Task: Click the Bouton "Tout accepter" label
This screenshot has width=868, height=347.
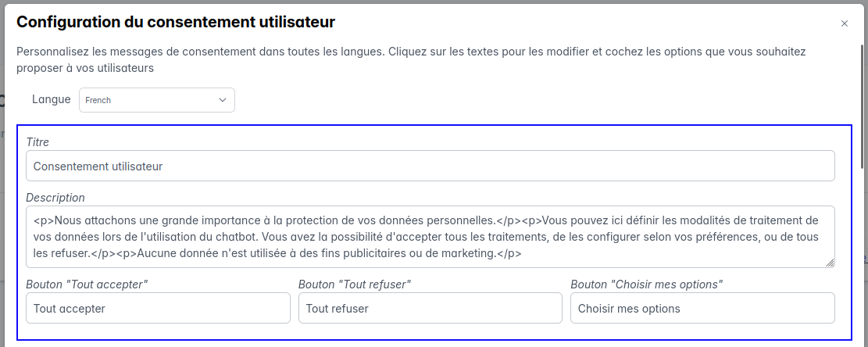Action: [x=88, y=284]
